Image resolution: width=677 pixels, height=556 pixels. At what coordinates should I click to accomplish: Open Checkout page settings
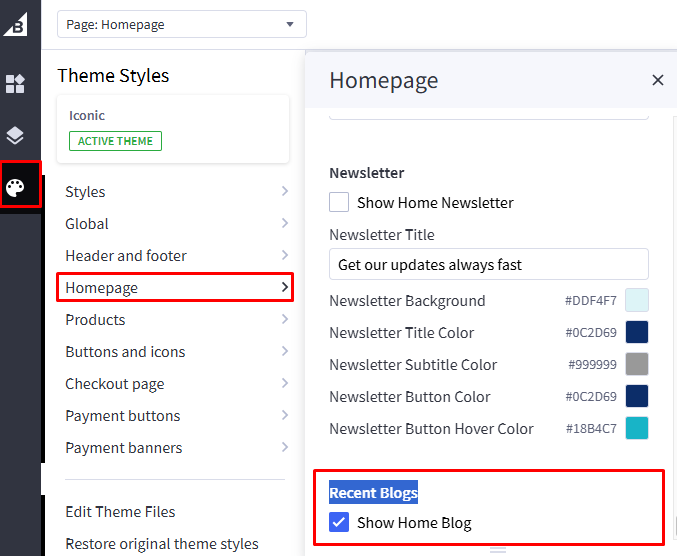(x=115, y=384)
